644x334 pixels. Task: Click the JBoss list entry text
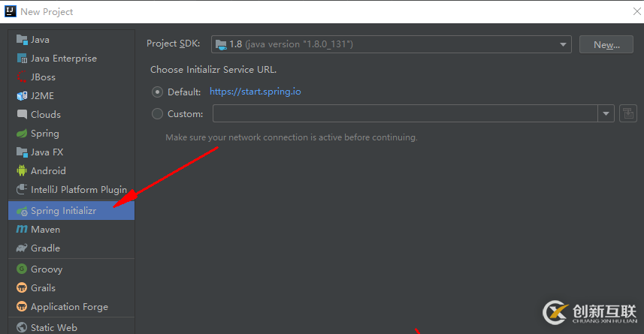pyautogui.click(x=43, y=77)
